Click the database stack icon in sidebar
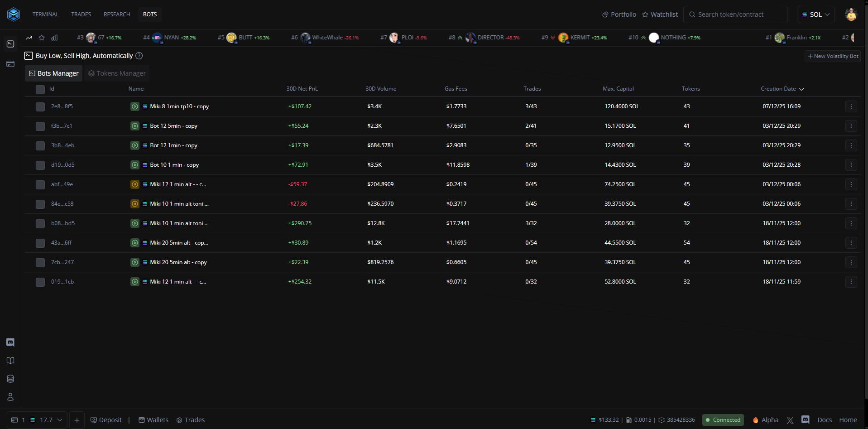Image resolution: width=868 pixels, height=429 pixels. point(10,379)
